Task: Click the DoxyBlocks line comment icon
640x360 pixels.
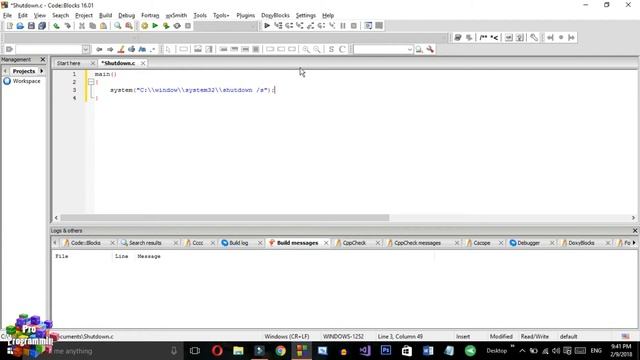Action: pos(494,38)
